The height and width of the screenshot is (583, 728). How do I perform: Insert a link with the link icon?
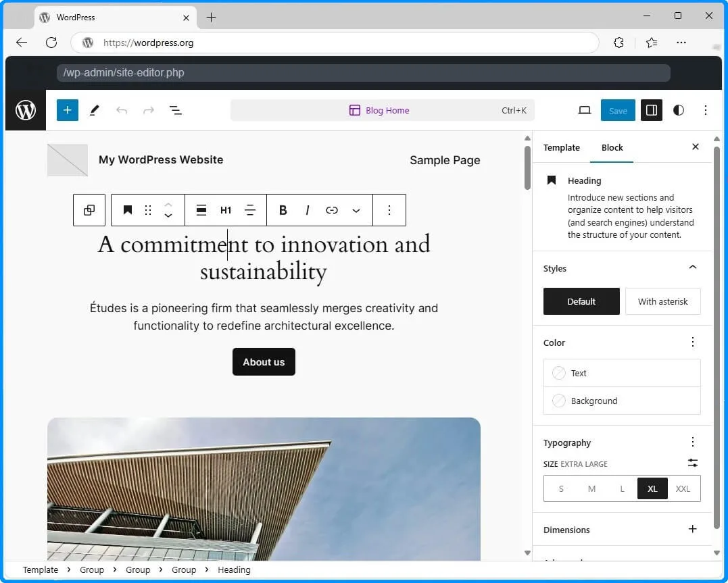tap(331, 210)
